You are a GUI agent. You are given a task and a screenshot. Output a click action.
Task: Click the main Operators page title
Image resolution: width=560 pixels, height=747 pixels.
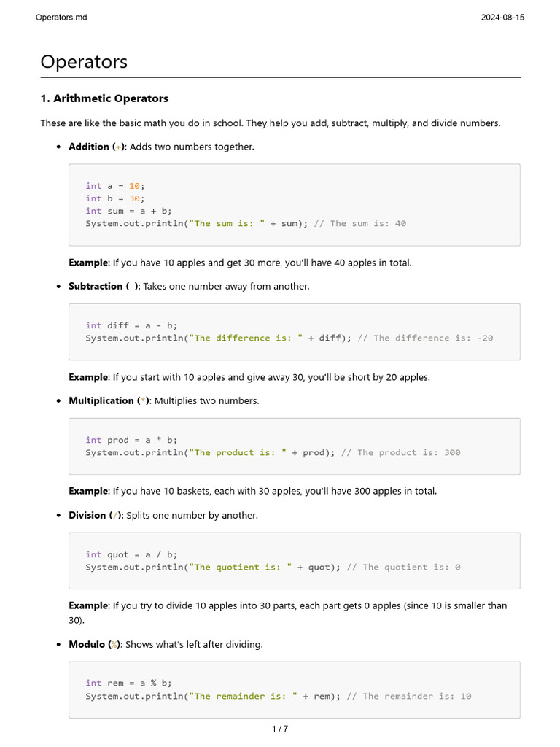84,62
